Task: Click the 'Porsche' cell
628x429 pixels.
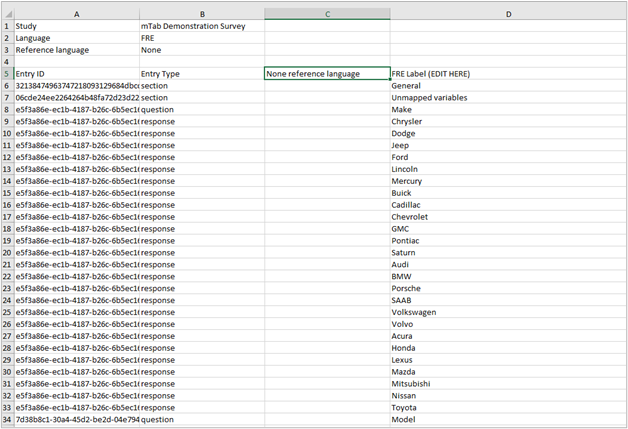Action: pyautogui.click(x=508, y=288)
